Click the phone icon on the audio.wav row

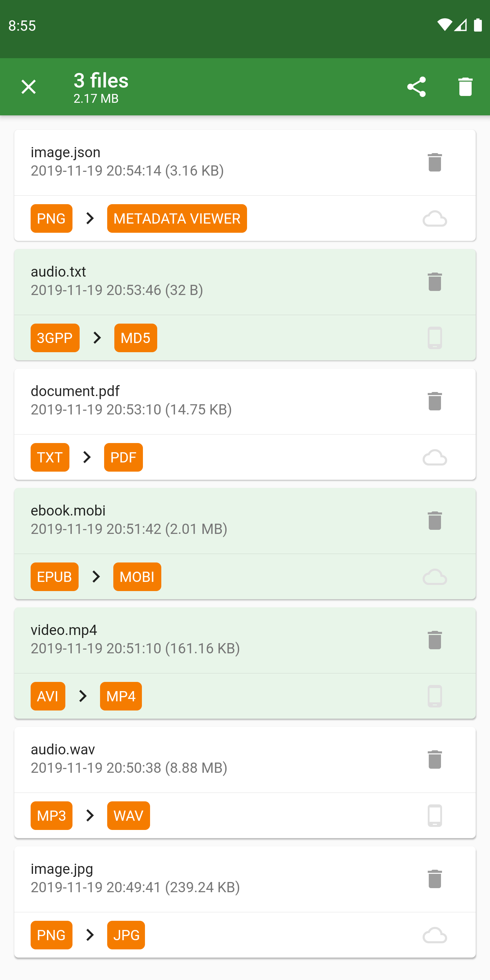point(434,816)
